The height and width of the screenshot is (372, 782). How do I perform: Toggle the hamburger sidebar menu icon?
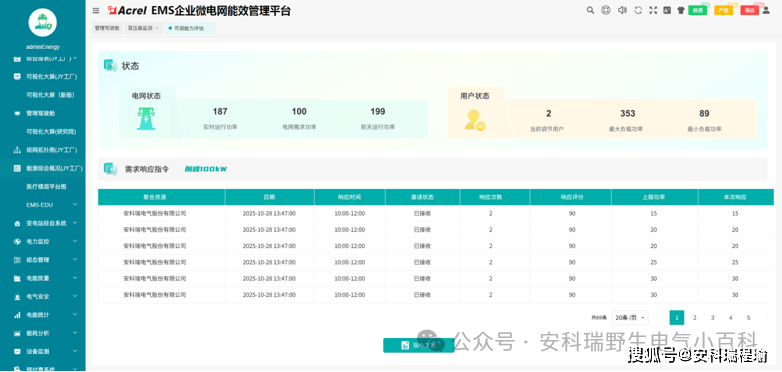coord(96,10)
